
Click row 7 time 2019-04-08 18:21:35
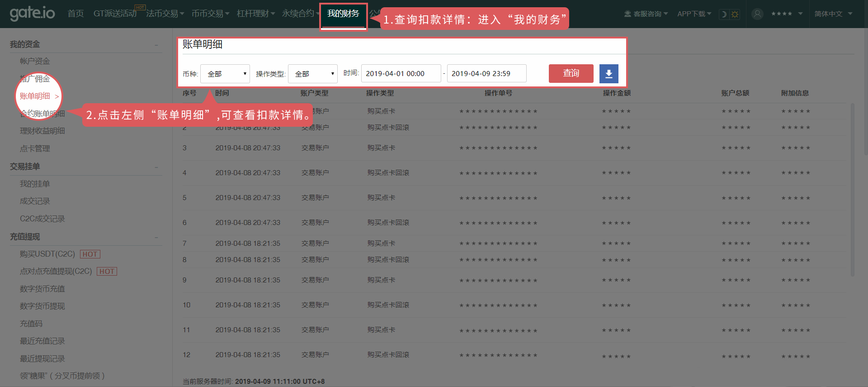click(x=248, y=243)
